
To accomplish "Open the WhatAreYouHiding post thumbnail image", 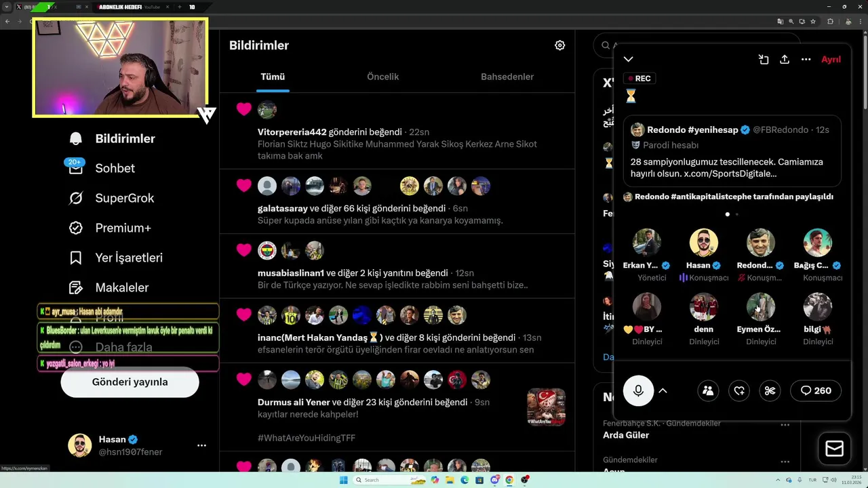I will pos(546,407).
